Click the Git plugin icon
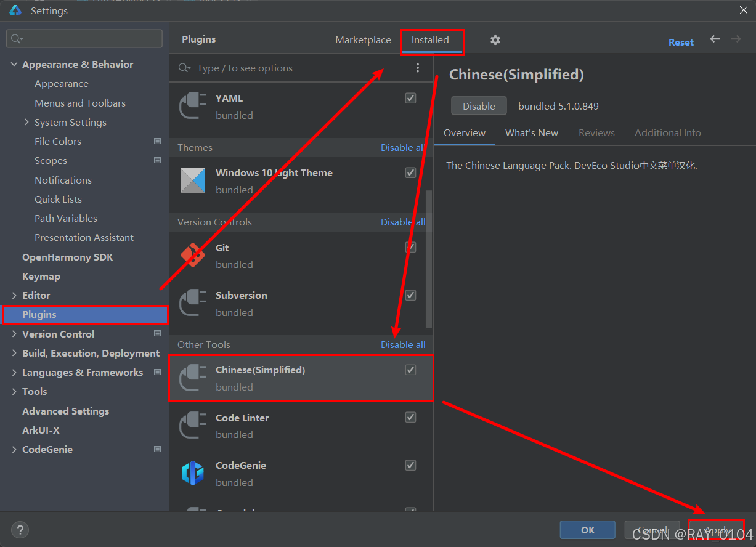 [193, 256]
